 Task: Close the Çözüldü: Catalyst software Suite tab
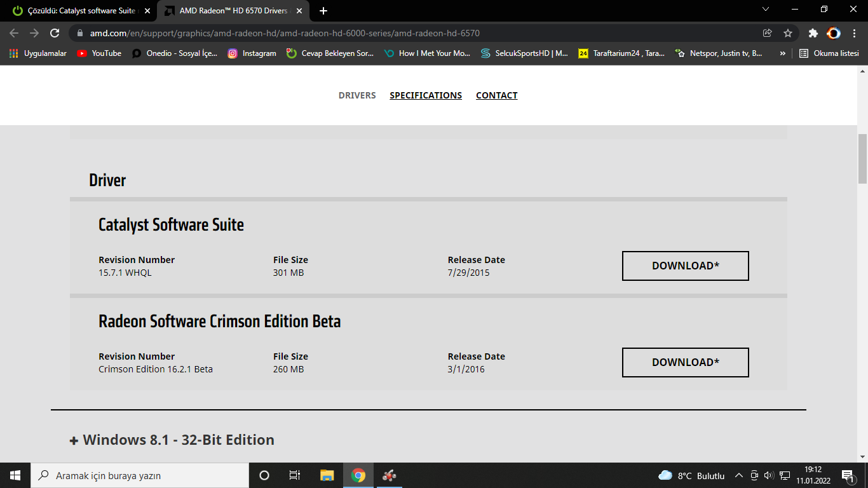(x=147, y=11)
